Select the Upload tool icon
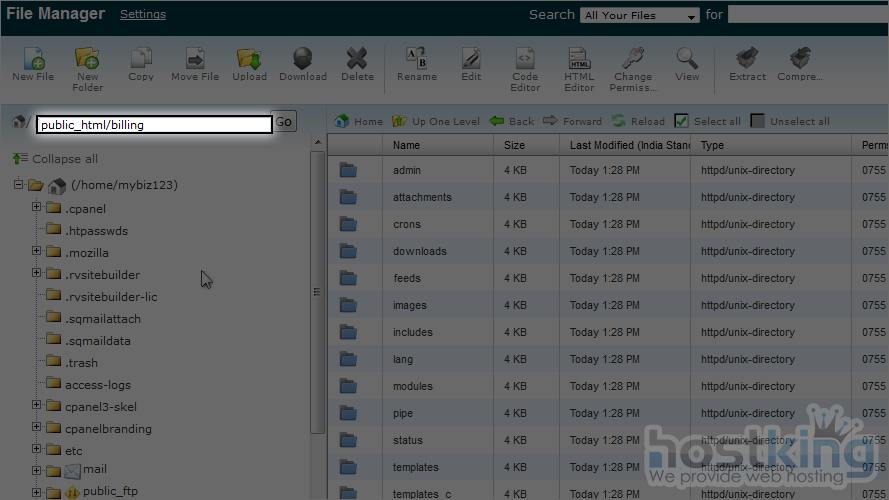The height and width of the screenshot is (500, 889). click(249, 59)
